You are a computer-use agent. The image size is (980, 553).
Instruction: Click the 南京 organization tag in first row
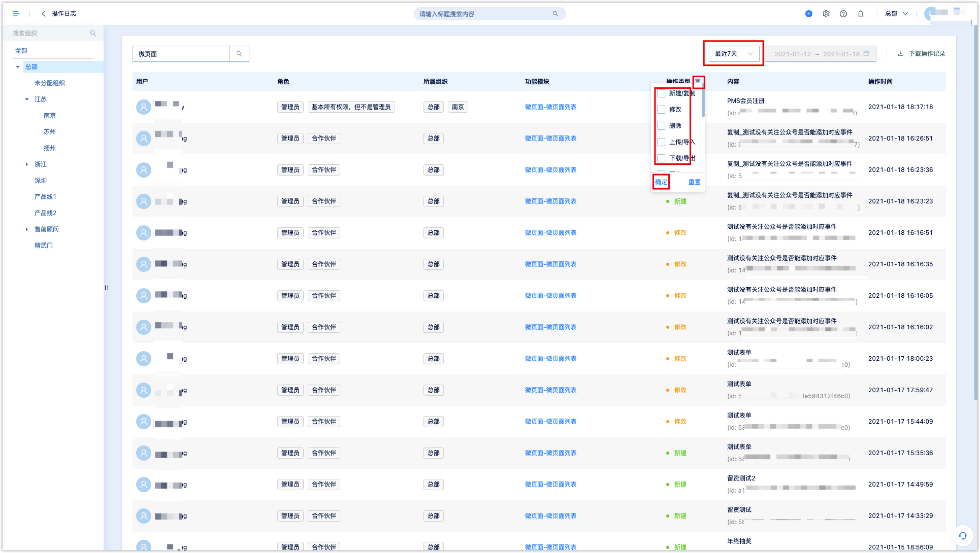click(x=457, y=107)
